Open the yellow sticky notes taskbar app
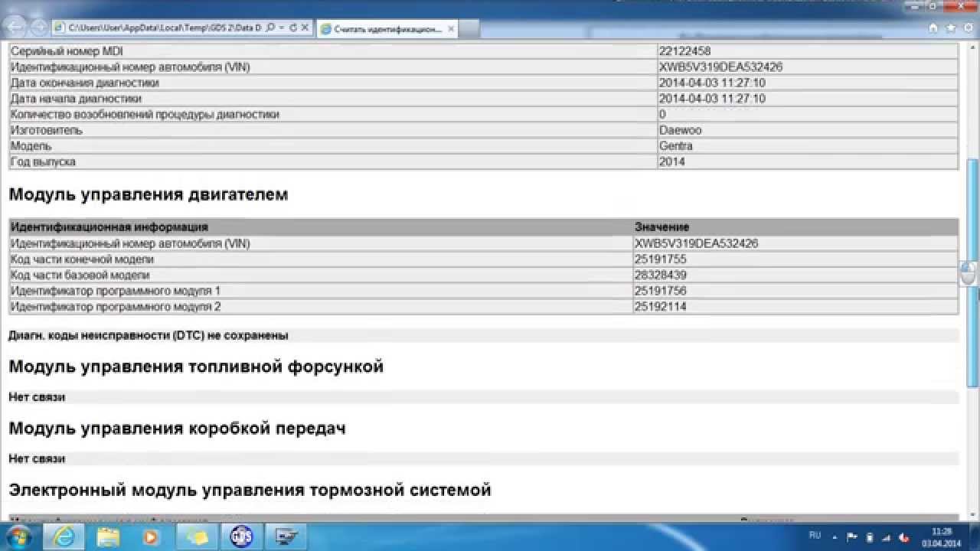The height and width of the screenshot is (551, 980). tap(198, 536)
